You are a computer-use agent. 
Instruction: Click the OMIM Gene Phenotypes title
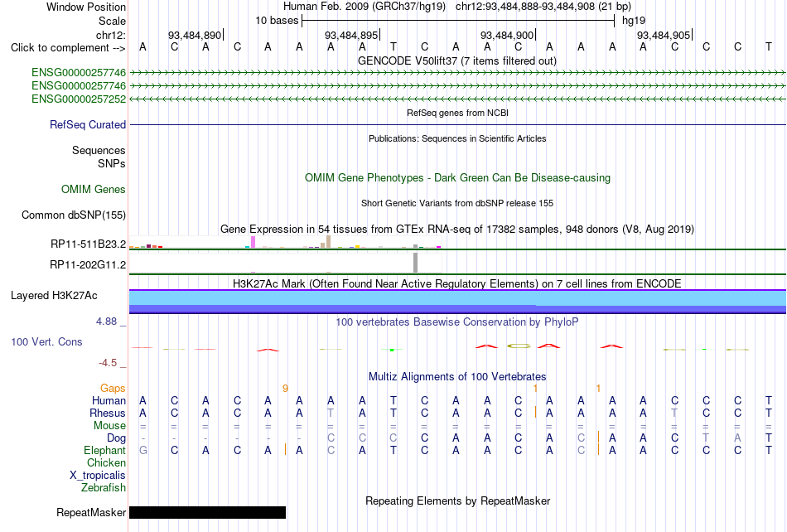point(458,177)
